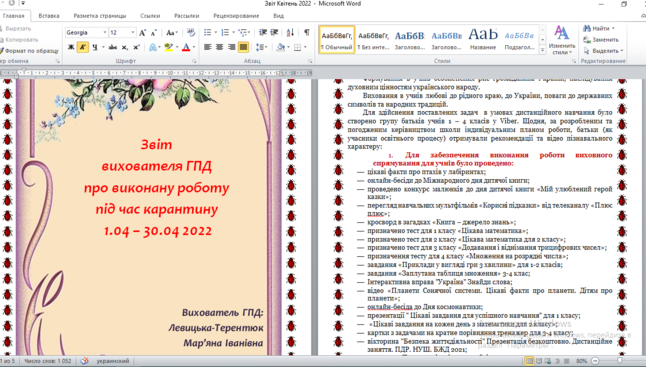Adjust the zoom slider handle
Viewport: 646px width, 367px height.
coord(619,361)
